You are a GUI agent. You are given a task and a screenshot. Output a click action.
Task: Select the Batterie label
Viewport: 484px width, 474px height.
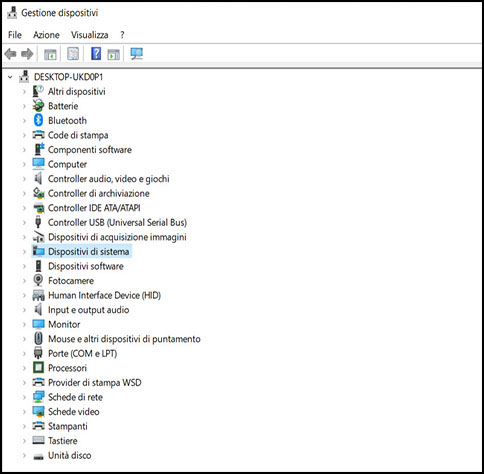[x=63, y=106]
